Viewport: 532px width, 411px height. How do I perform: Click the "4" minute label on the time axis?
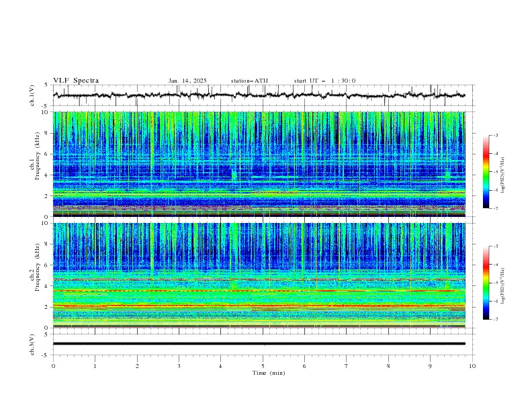220,366
